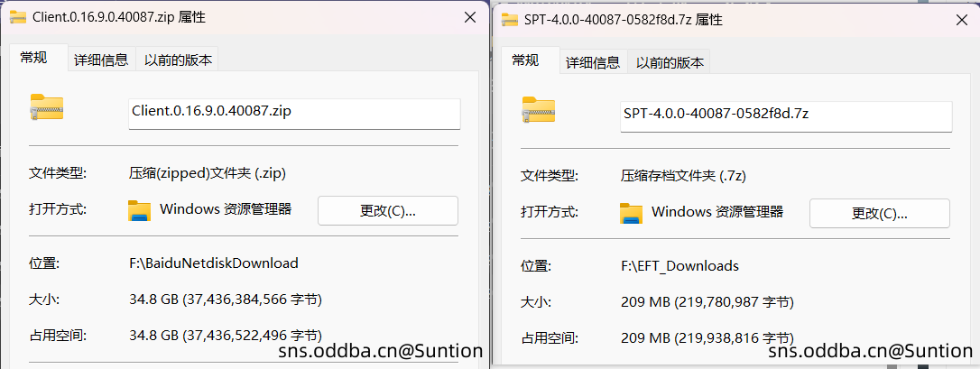
Task: Open 详细信息 tab in Client zip properties
Action: click(x=101, y=60)
